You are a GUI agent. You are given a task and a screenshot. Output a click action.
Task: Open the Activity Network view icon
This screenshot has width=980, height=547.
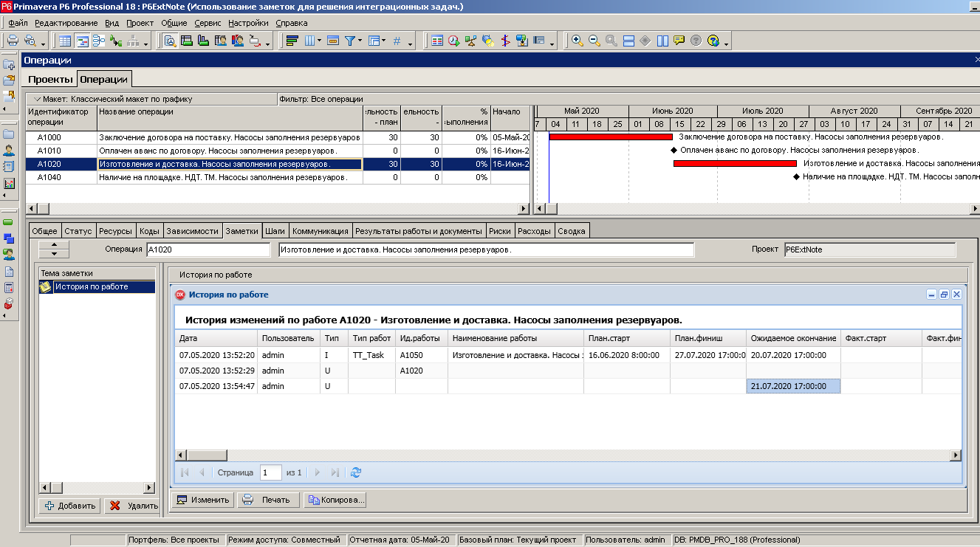tap(99, 41)
